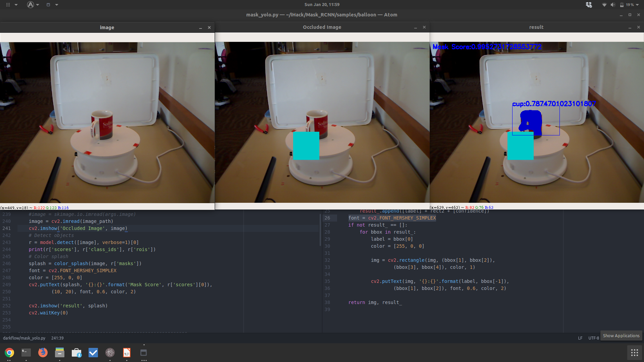644x362 pixels.
Task: Open Firefox from the dock
Action: click(43, 353)
